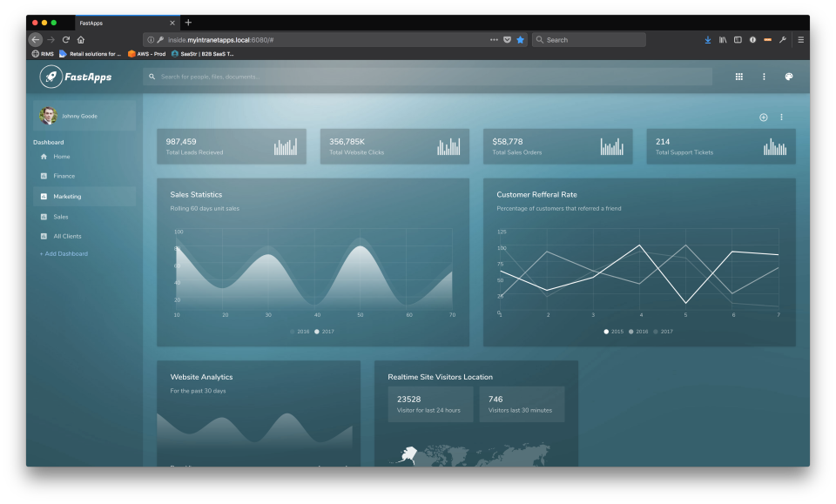Click the bar chart icon on Total Leads card
The width and height of the screenshot is (836, 504).
pyautogui.click(x=287, y=145)
